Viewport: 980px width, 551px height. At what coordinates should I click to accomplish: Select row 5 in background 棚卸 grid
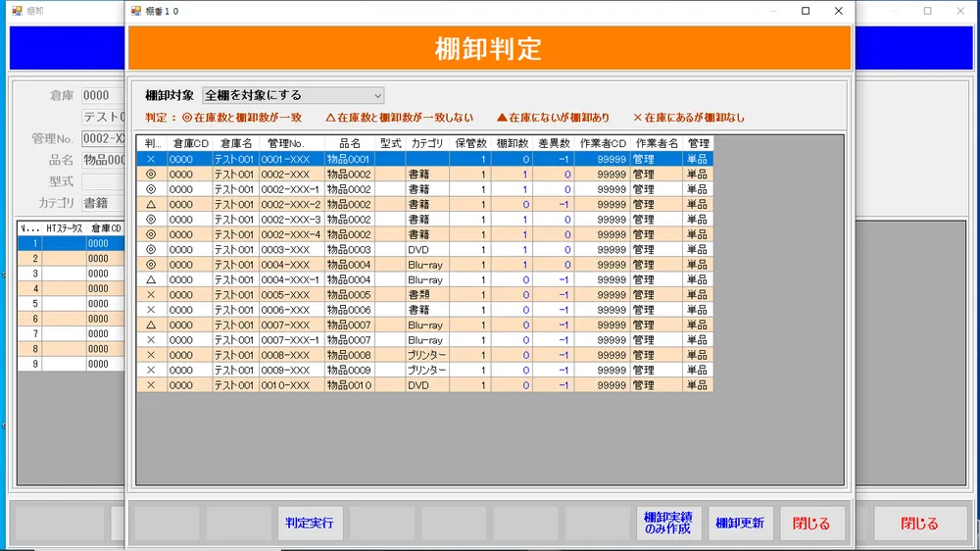click(72, 303)
